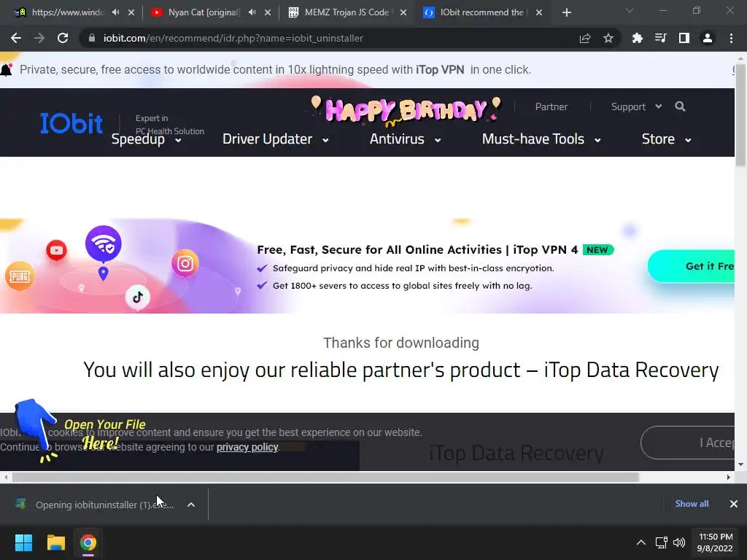
Task: Accept cookies with I Accept button
Action: [x=688, y=443]
